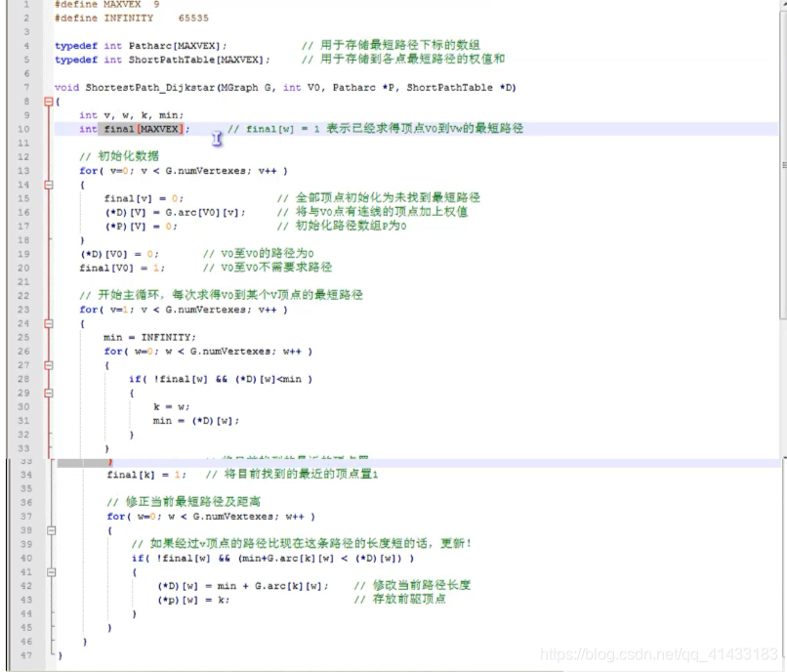Click line number 47 in the gutter
Image resolution: width=787 pixels, height=672 pixels.
point(26,655)
